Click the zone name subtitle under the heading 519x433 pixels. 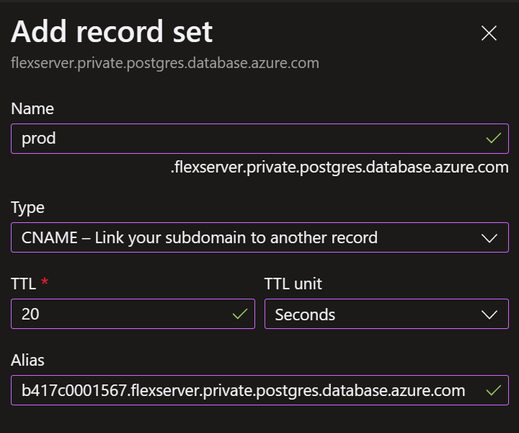click(x=165, y=63)
